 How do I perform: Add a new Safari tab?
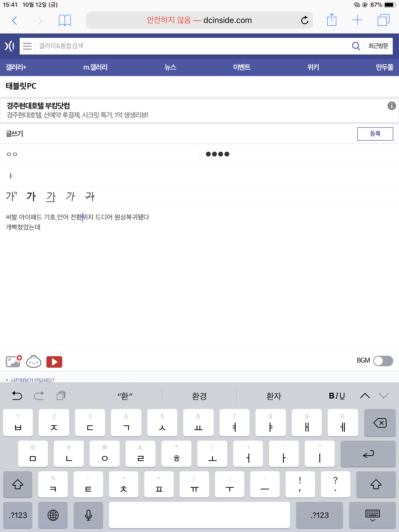(357, 20)
